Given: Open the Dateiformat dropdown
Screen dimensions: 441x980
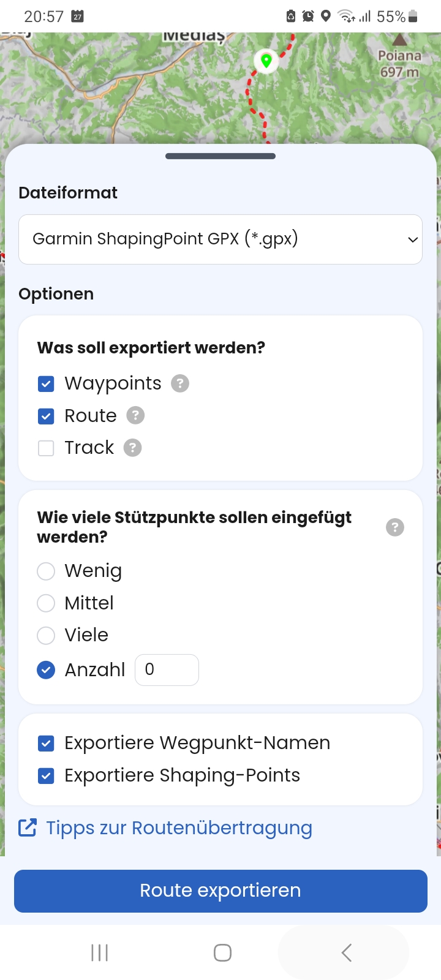Looking at the screenshot, I should coord(221,239).
